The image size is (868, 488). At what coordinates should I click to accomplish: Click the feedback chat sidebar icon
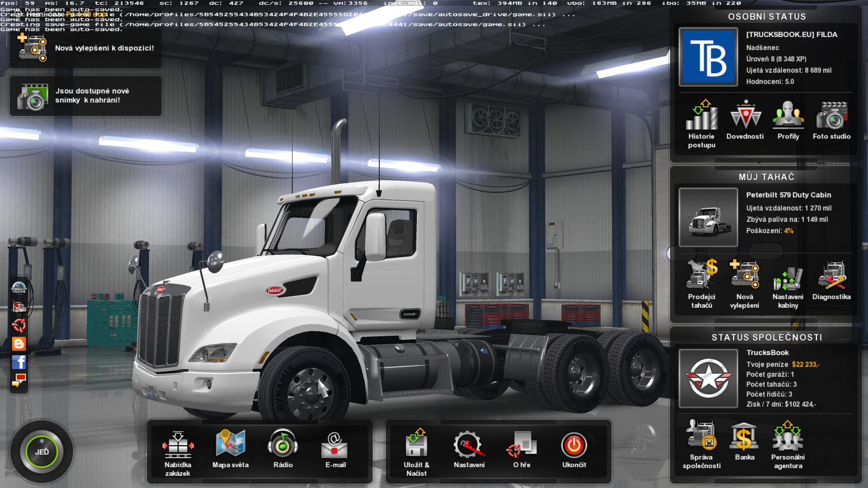(x=19, y=380)
